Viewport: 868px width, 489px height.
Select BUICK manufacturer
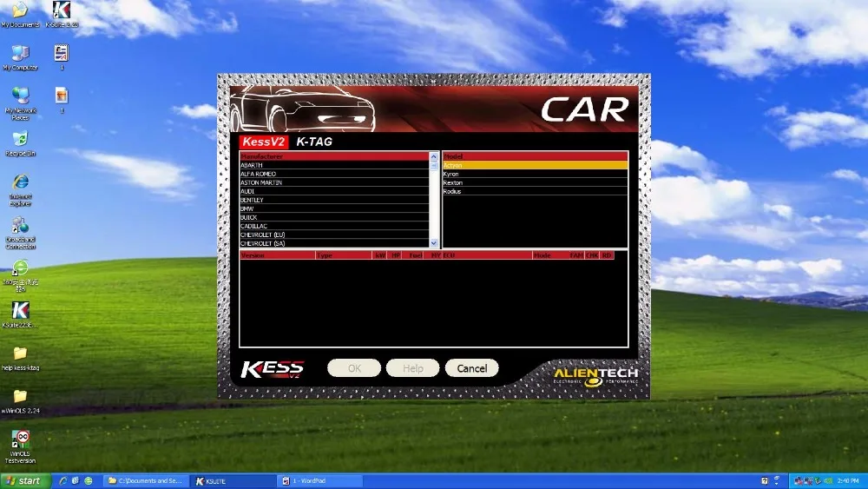tap(334, 218)
